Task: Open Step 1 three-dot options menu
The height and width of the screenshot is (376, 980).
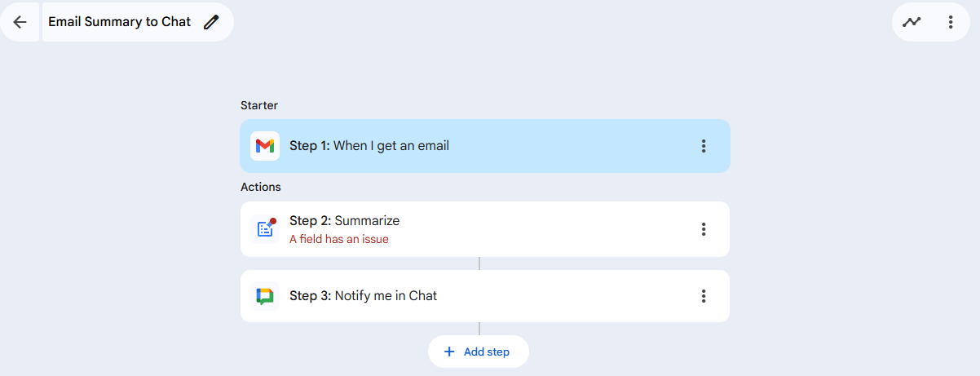Action: [704, 146]
